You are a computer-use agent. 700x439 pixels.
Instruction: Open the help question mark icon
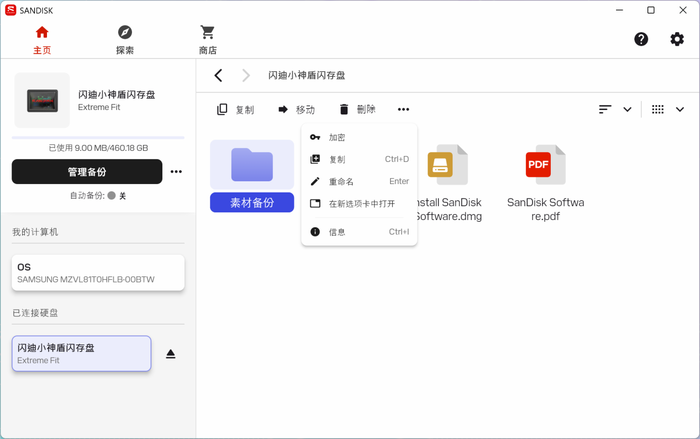click(641, 39)
